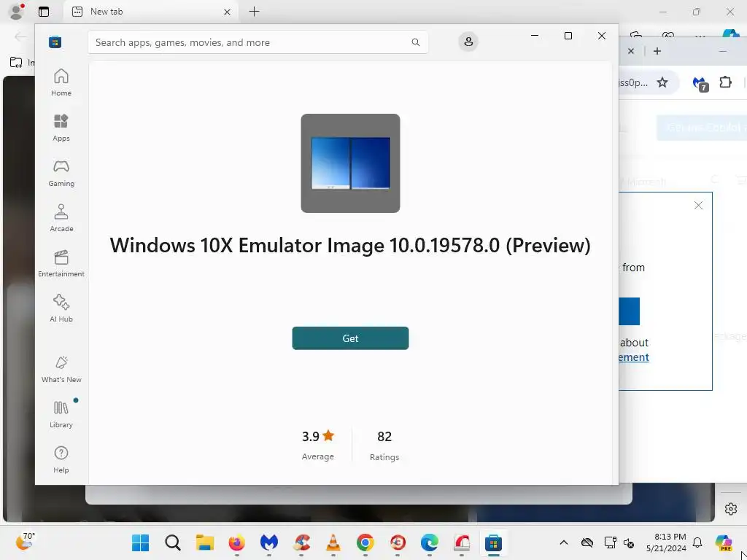Open AI Hub in Store sidebar

coord(61,308)
